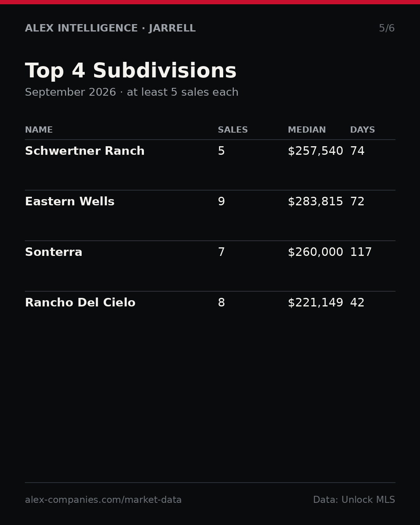Select Rancho Del Cielo in the table
This screenshot has width=420, height=525.
80,303
